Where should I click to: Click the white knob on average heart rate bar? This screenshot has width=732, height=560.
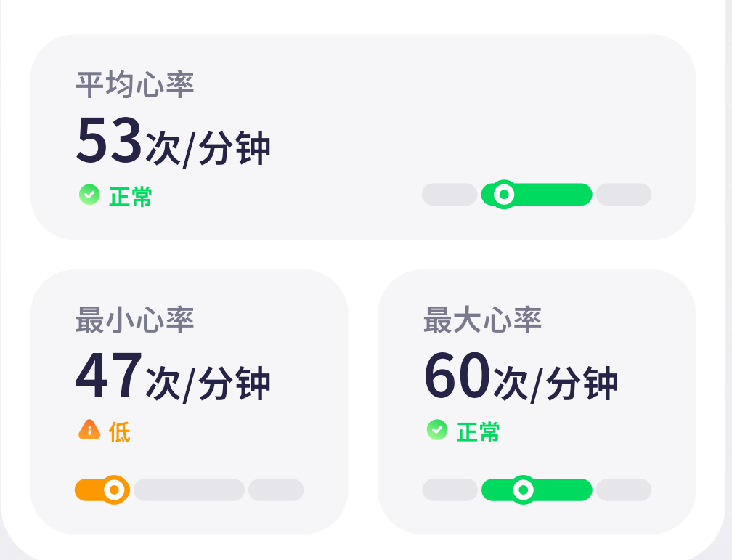point(504,195)
